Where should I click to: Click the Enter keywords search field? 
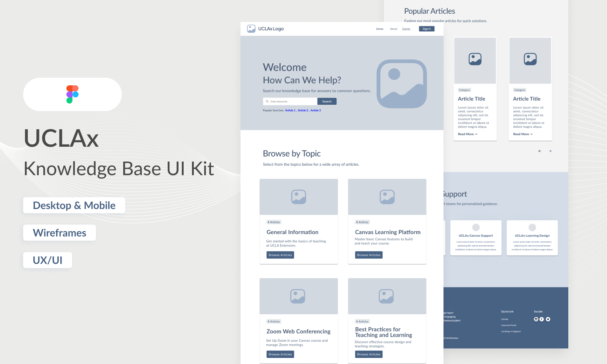290,101
